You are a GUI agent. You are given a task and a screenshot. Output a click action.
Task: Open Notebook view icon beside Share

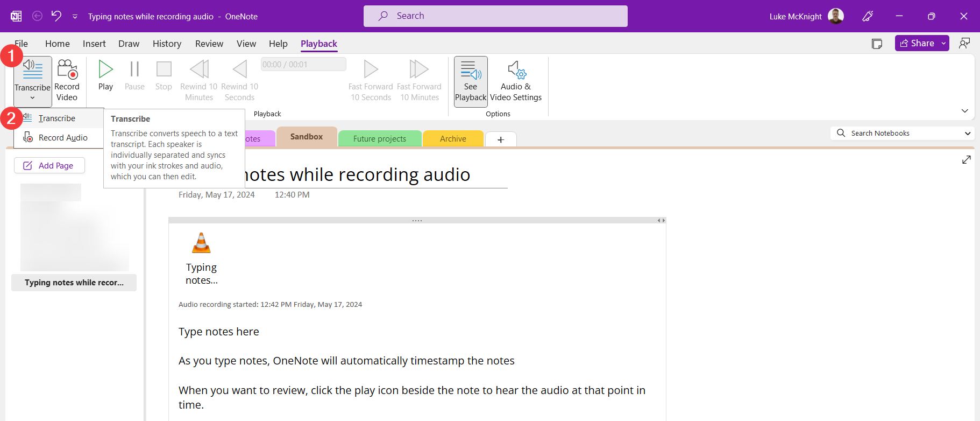tap(877, 44)
